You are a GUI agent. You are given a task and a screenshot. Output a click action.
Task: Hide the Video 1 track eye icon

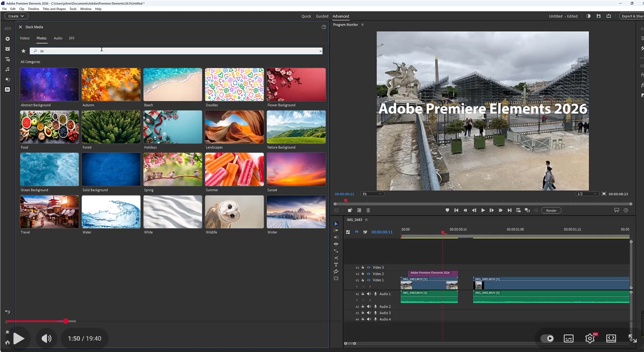pyautogui.click(x=368, y=280)
